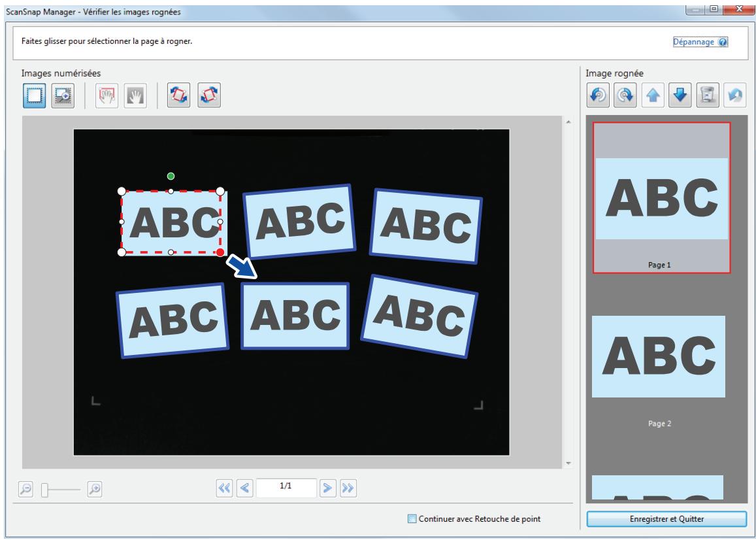Choose the add crop frame tool
The width and height of the screenshot is (756, 540).
coord(63,95)
